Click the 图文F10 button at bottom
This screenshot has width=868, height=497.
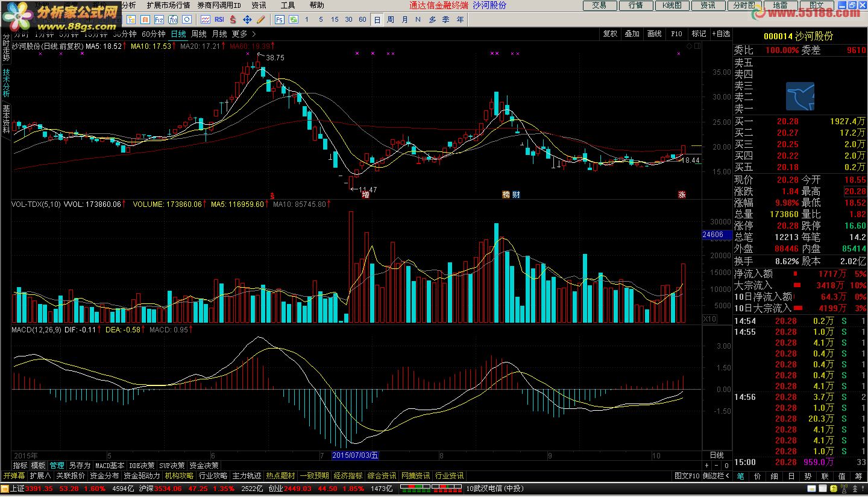[x=687, y=476]
